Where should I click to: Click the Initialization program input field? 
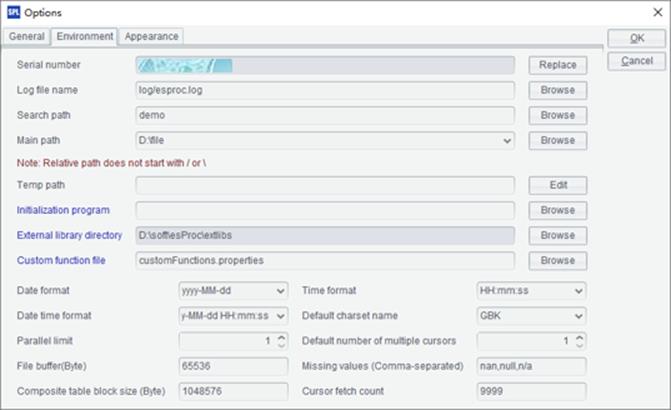pyautogui.click(x=325, y=210)
